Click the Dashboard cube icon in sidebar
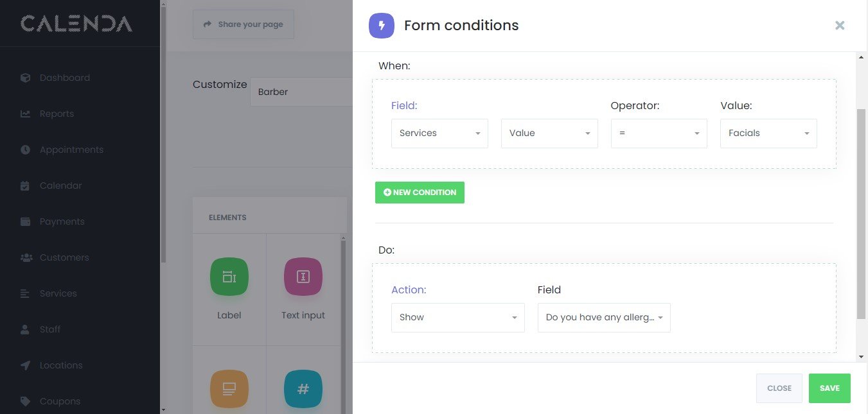868x414 pixels. click(26, 78)
